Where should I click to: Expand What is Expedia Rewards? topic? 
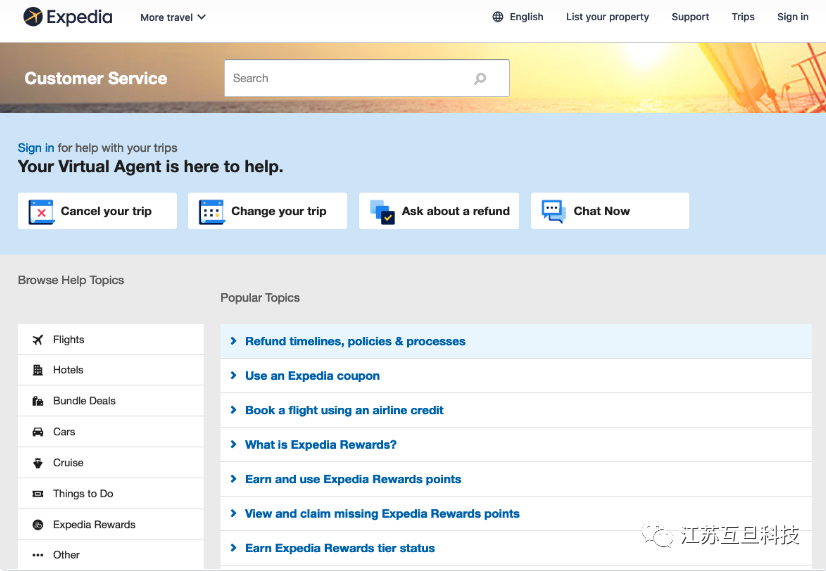(x=320, y=445)
